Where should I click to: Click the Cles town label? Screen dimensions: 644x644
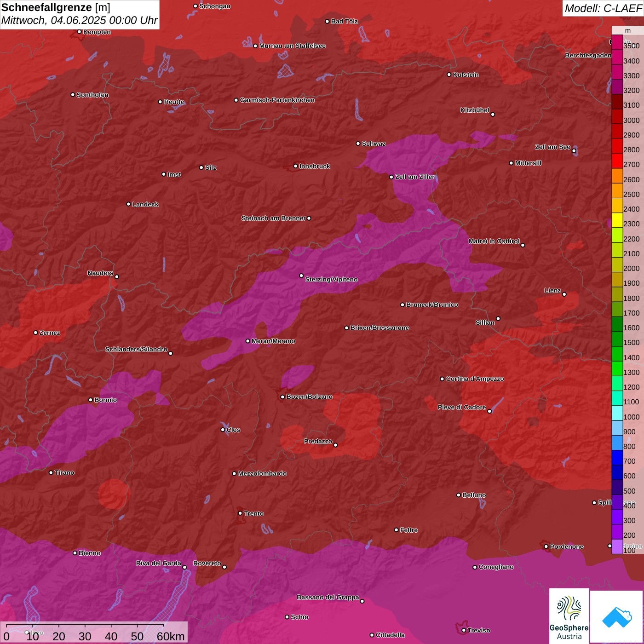pyautogui.click(x=233, y=430)
